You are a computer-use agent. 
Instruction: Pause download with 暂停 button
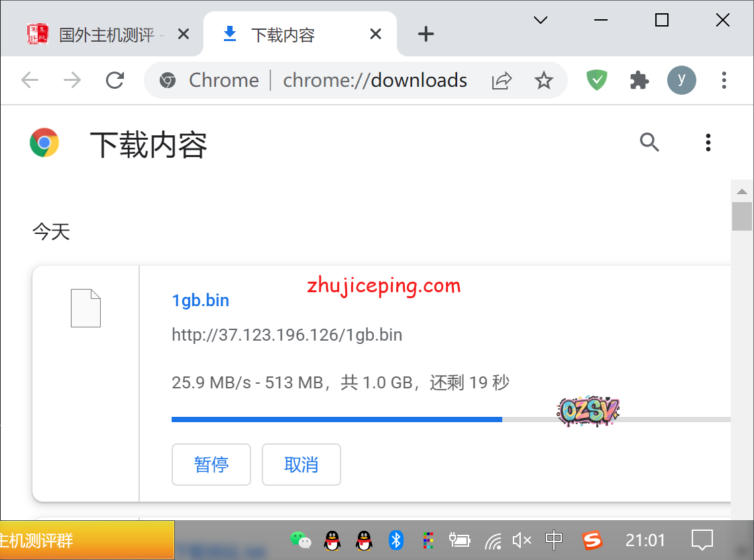tap(211, 465)
